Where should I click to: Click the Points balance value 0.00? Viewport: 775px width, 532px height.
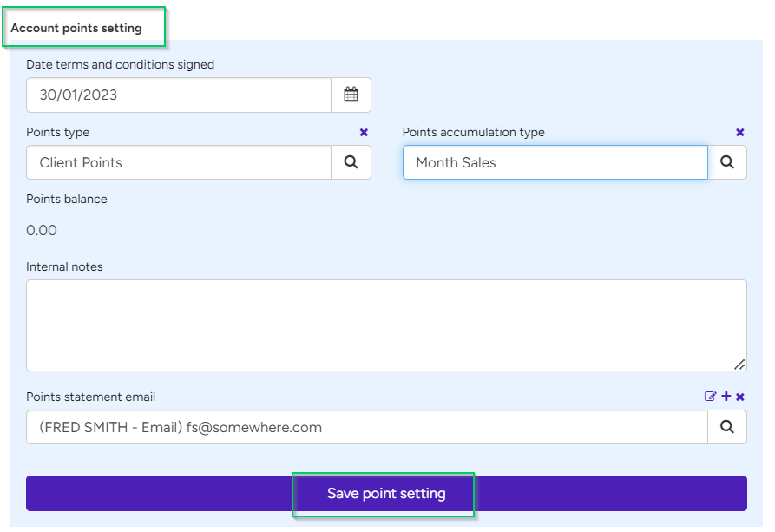(42, 230)
